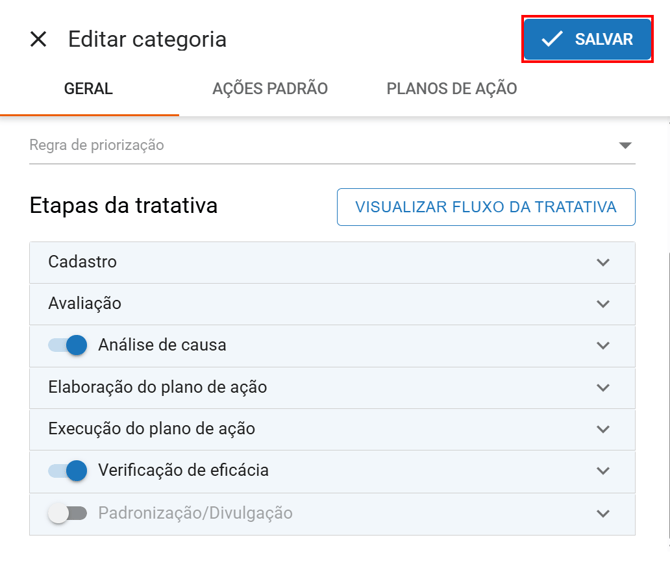This screenshot has width=670, height=568.
Task: Expand the Padronização/Divulgação chevron
Action: coord(603,513)
